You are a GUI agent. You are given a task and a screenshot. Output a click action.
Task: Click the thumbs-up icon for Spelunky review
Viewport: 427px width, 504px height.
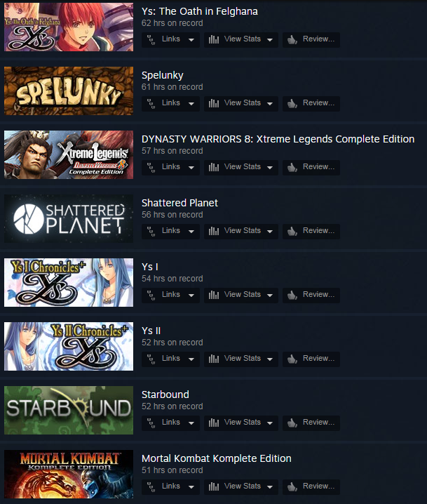coord(292,103)
